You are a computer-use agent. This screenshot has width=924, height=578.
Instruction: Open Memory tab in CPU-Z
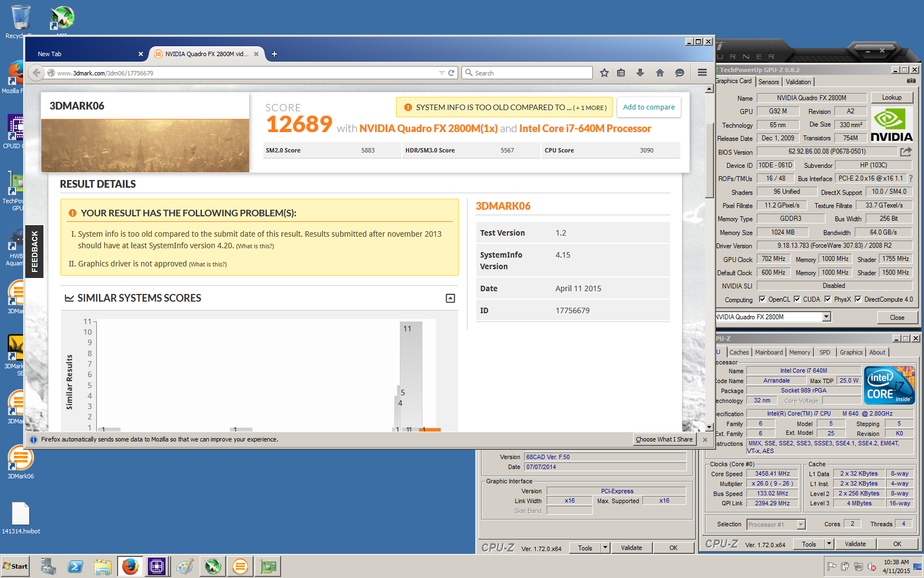(799, 352)
